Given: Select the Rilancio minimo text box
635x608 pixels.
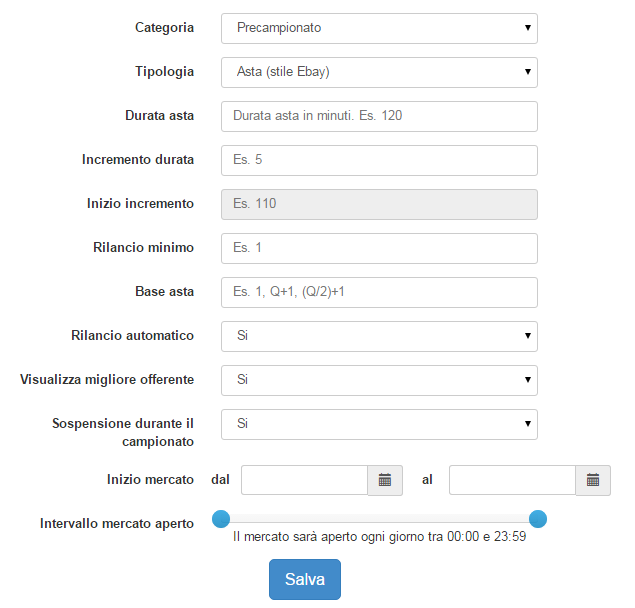Looking at the screenshot, I should [x=379, y=248].
